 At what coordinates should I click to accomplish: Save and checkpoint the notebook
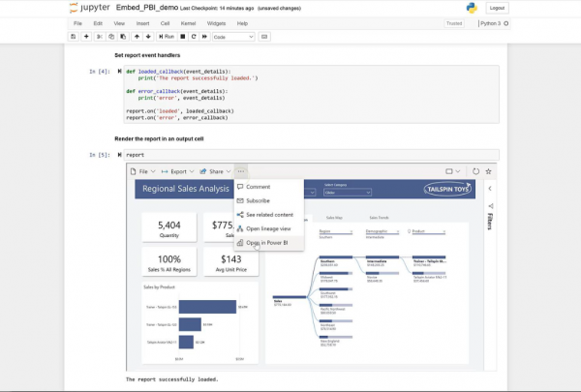tap(74, 37)
